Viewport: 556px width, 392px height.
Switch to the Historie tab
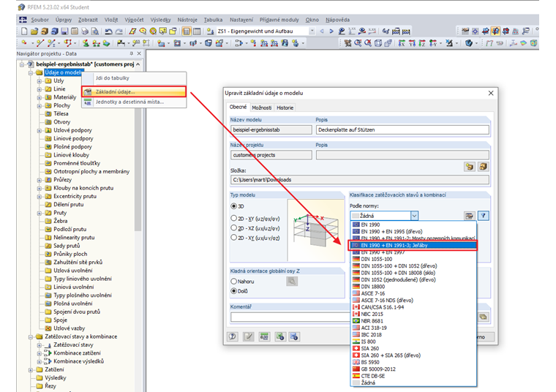tap(285, 108)
